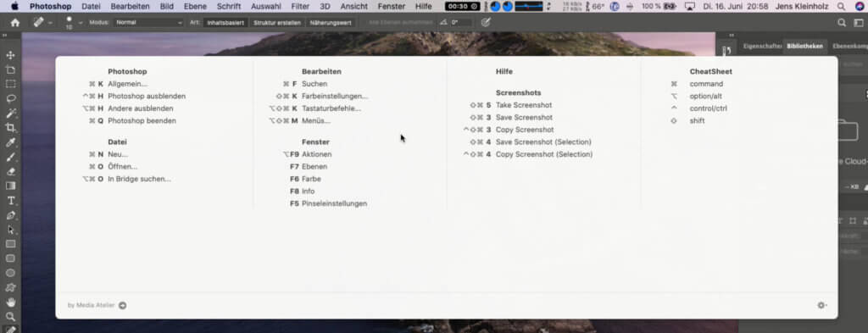This screenshot has width=868, height=333.
Task: Select the Zoom tool
Action: (x=10, y=317)
